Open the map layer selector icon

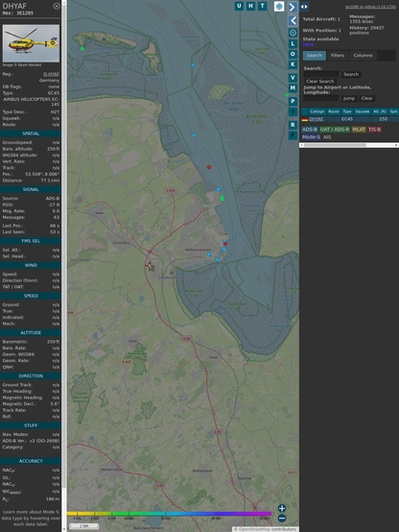click(x=279, y=7)
